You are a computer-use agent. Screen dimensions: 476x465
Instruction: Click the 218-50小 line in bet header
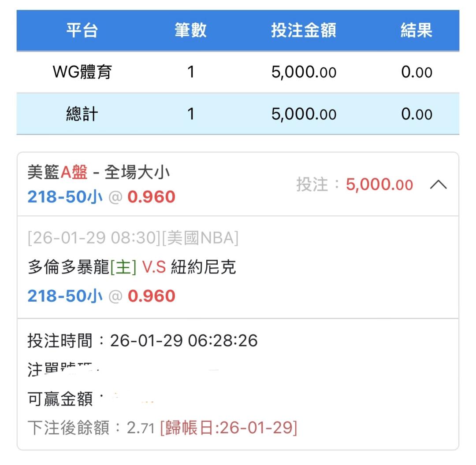pyautogui.click(x=65, y=197)
